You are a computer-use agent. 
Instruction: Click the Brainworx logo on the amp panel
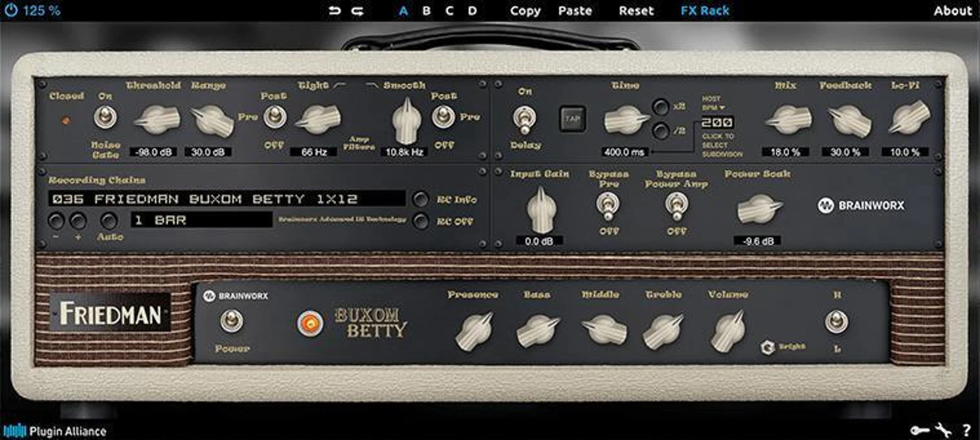pos(236,296)
